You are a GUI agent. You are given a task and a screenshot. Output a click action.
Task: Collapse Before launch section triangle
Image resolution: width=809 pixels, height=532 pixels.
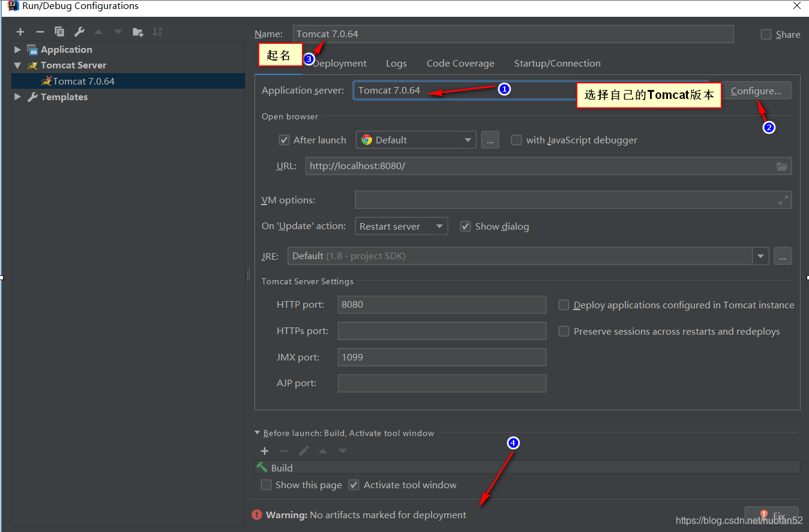coord(257,432)
